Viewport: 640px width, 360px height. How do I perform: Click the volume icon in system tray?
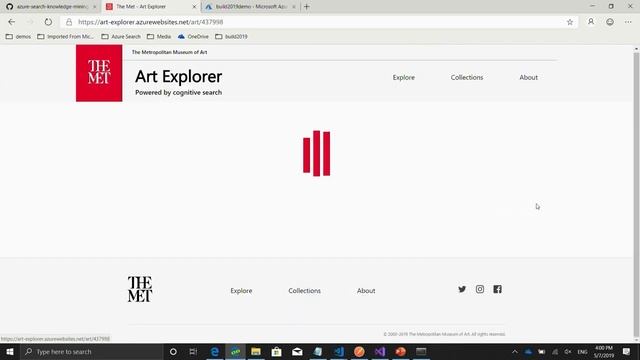(568, 351)
